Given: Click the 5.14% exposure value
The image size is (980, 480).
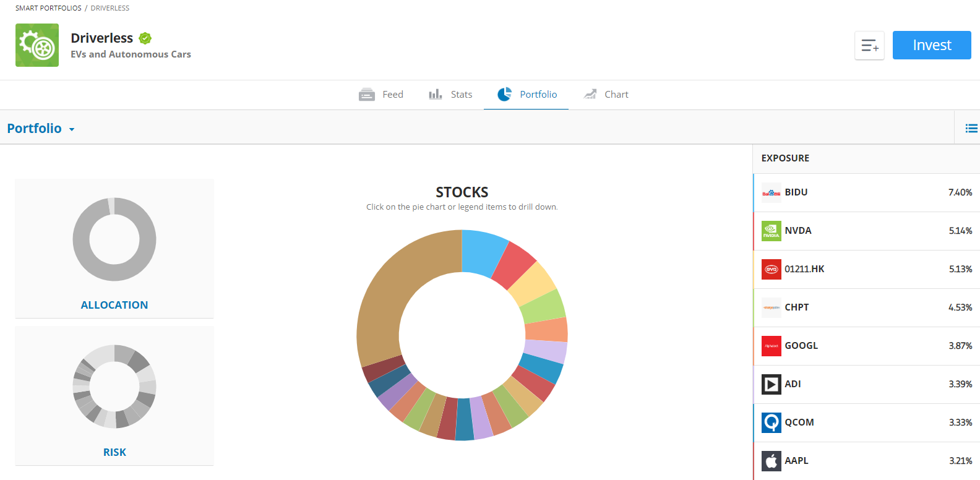Looking at the screenshot, I should point(960,231).
